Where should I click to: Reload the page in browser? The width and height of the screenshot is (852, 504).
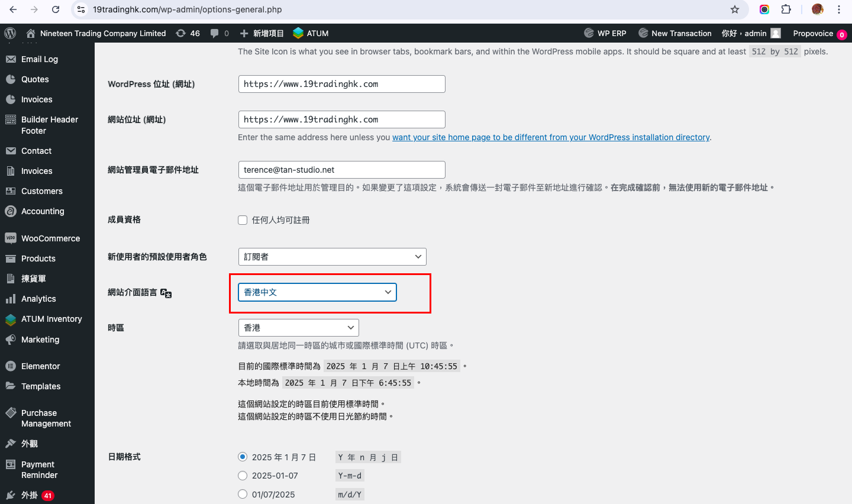tap(56, 9)
